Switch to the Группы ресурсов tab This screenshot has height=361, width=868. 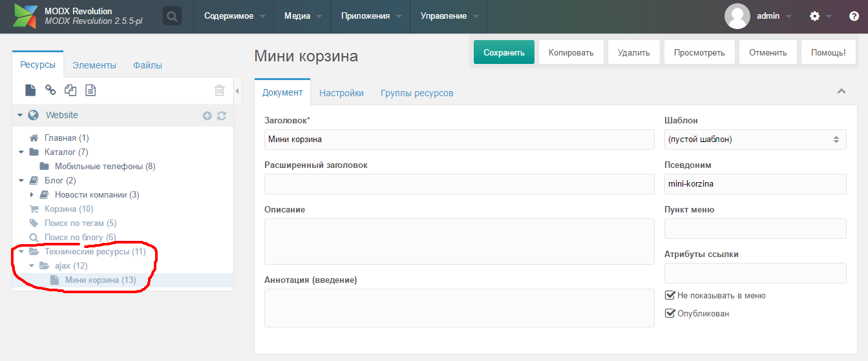click(417, 93)
